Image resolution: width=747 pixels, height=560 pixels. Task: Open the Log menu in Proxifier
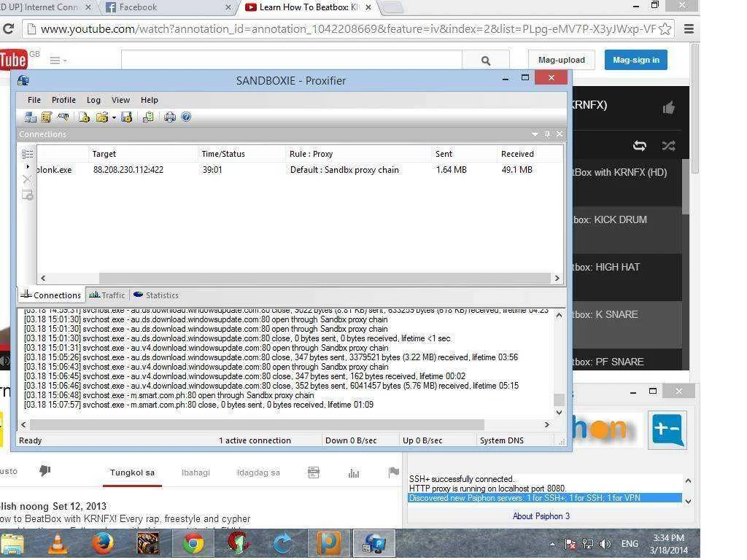pyautogui.click(x=93, y=100)
